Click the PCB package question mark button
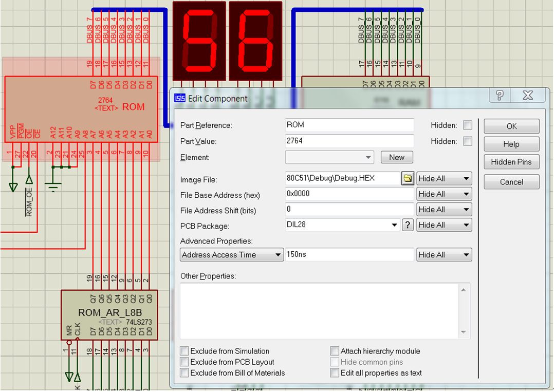Screen dimensions: 554x392 (x=408, y=225)
